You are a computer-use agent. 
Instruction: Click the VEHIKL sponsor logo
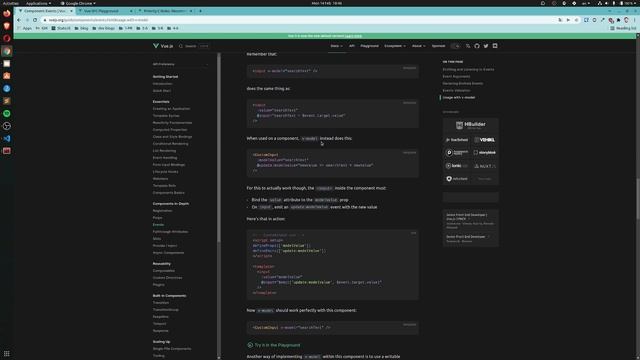484,140
